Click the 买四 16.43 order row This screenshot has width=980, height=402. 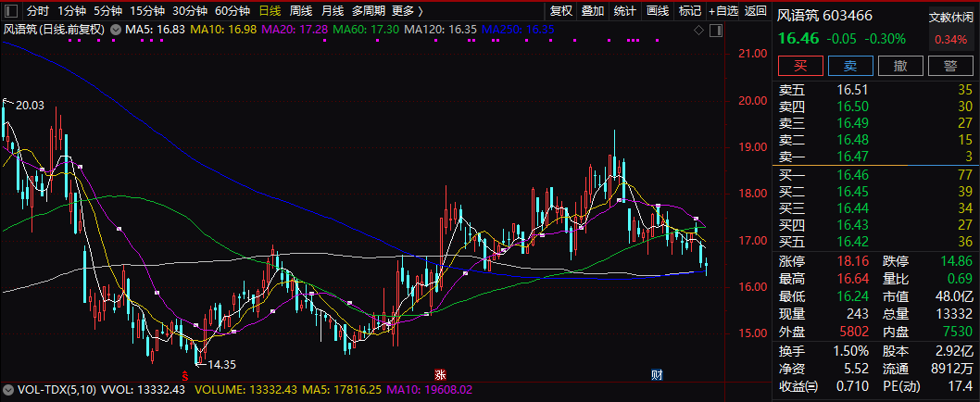click(x=875, y=225)
